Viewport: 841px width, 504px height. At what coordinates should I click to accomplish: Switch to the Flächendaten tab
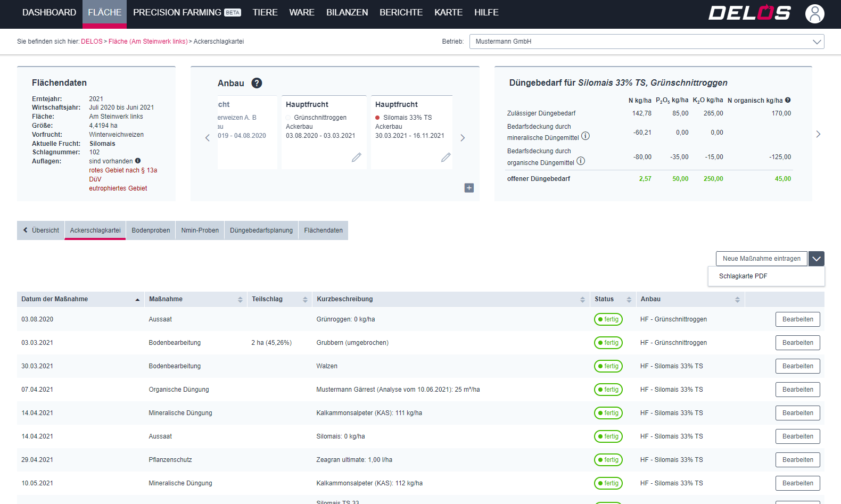[x=324, y=230]
